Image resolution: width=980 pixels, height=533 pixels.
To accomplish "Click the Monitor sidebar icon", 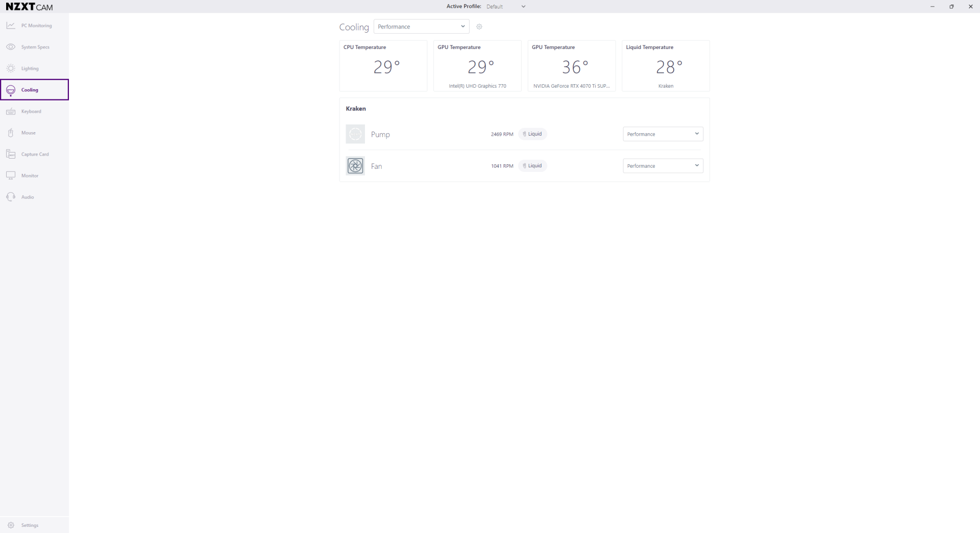I will pos(11,175).
